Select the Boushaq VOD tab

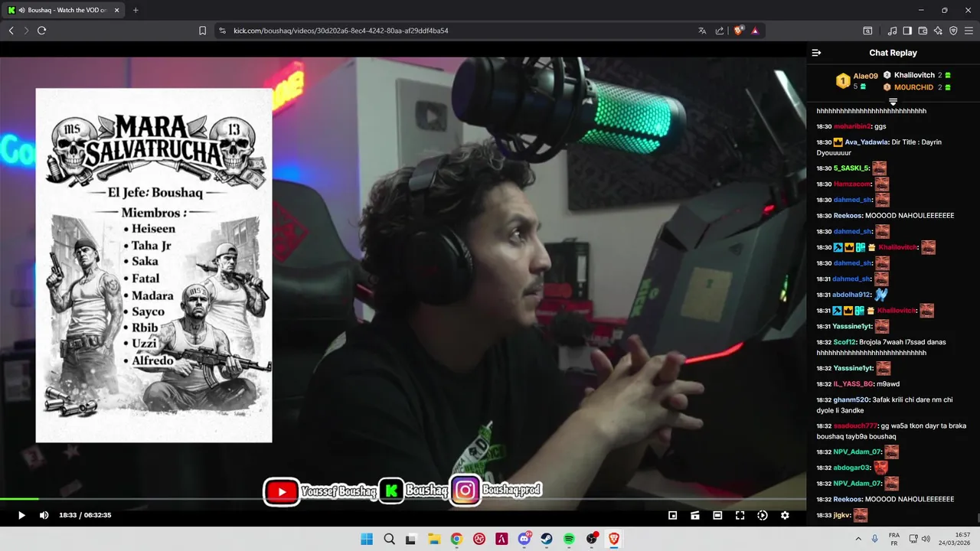point(64,10)
